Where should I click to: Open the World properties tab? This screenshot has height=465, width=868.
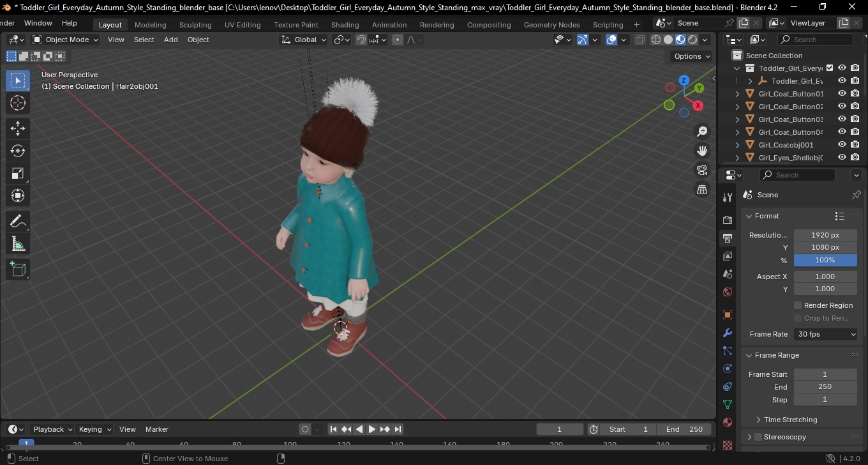(728, 292)
